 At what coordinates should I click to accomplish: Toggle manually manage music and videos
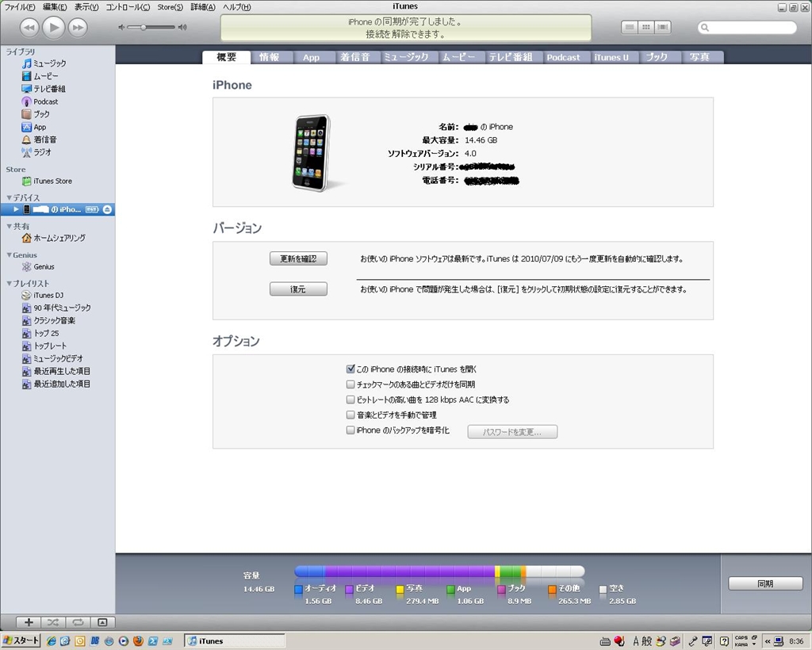click(x=350, y=415)
